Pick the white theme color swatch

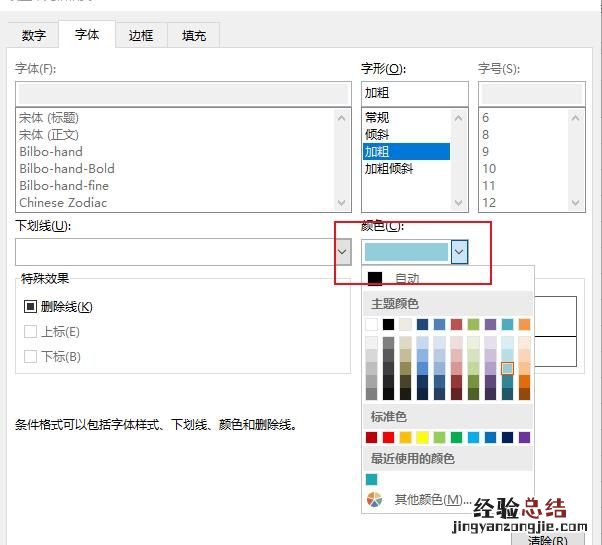(372, 324)
